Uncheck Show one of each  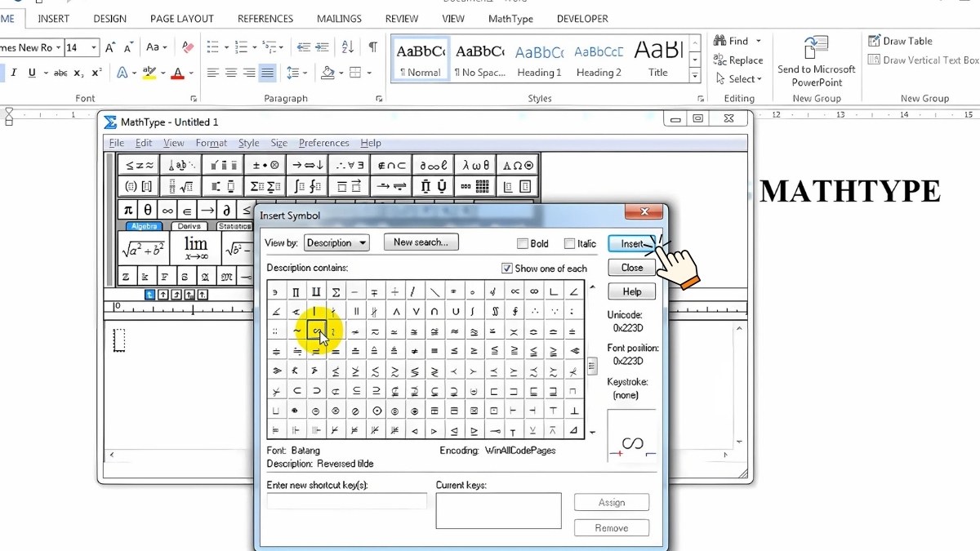[506, 268]
